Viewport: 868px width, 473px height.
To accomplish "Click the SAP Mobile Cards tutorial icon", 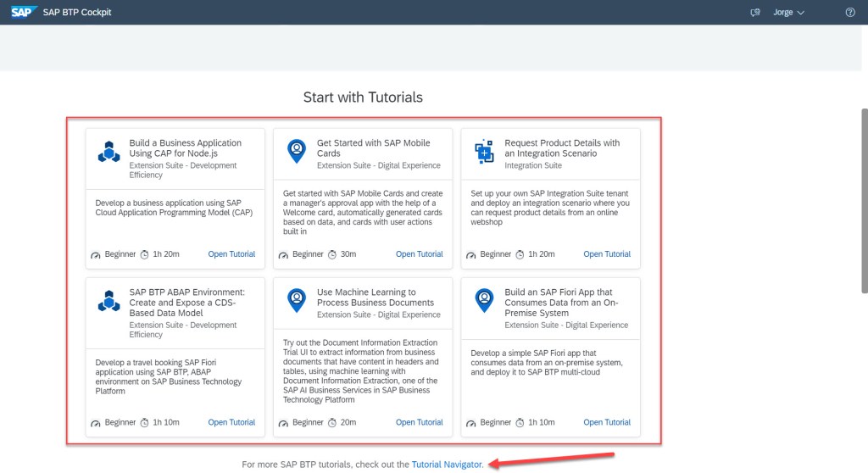I will click(297, 151).
